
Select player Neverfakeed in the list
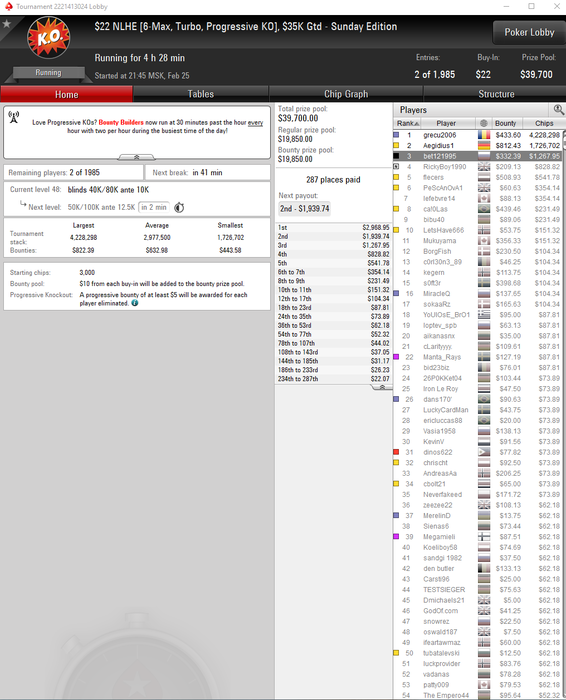477,495
